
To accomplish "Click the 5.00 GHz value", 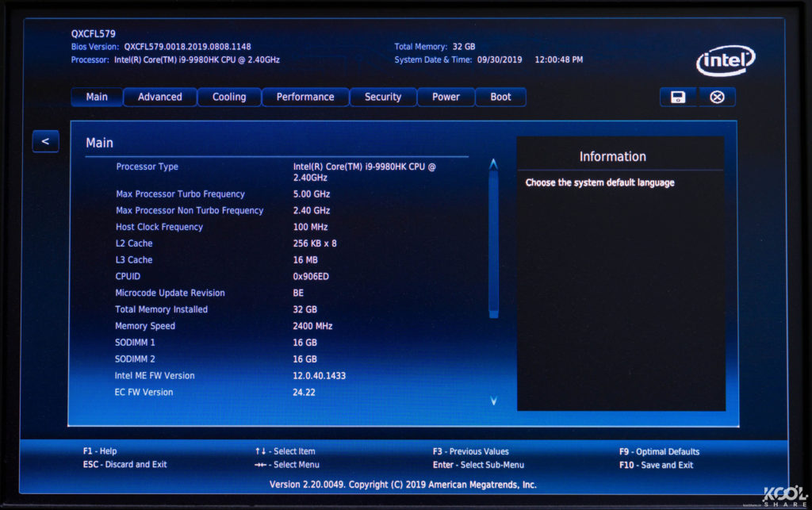I will tap(311, 194).
